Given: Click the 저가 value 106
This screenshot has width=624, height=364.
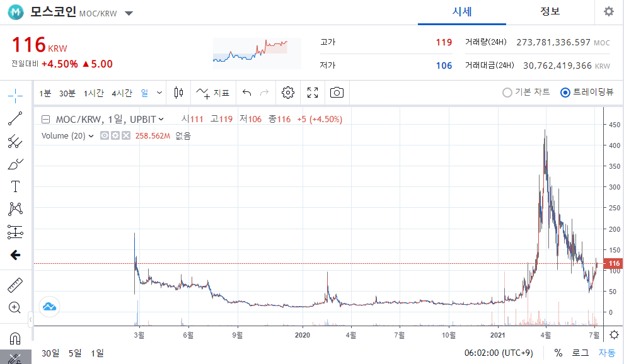Looking at the screenshot, I should [x=444, y=65].
